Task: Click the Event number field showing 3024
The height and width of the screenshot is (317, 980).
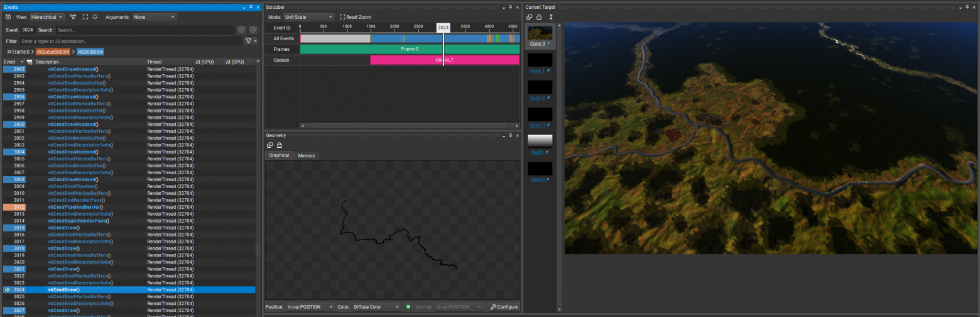Action: click(28, 30)
